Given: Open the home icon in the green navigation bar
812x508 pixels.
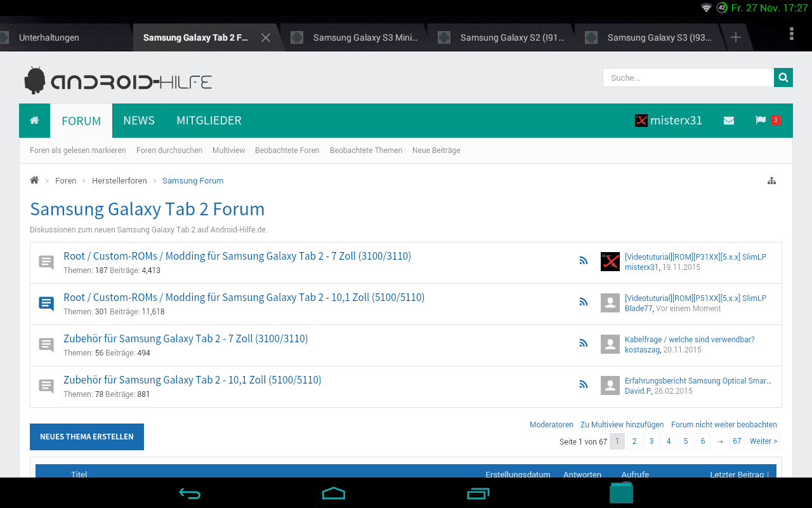Looking at the screenshot, I should (34, 120).
